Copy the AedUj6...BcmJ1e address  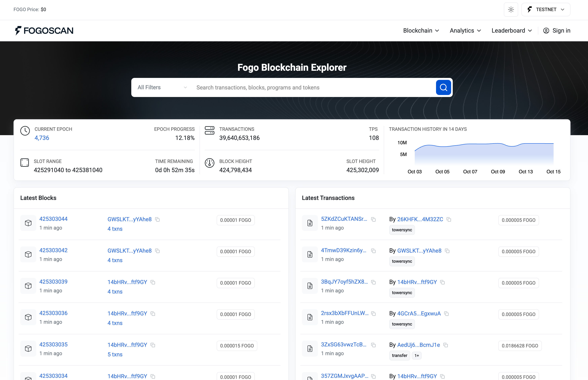(446, 345)
